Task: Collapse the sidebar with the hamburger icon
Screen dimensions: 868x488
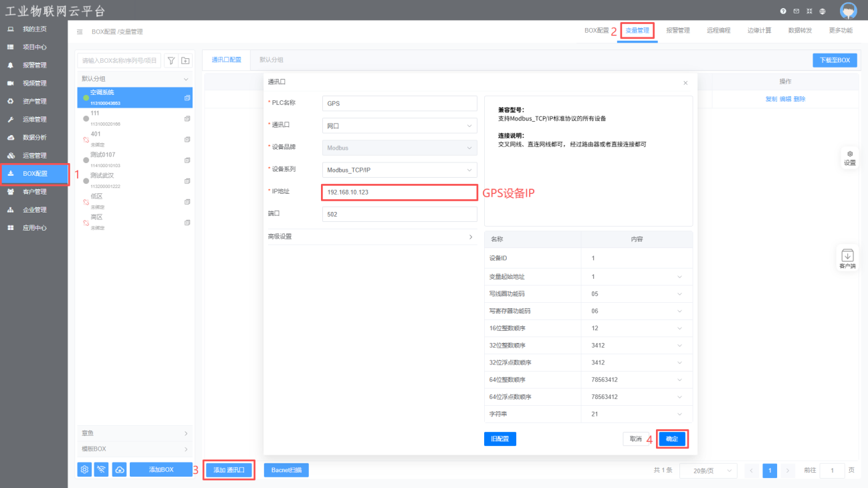Action: [80, 31]
